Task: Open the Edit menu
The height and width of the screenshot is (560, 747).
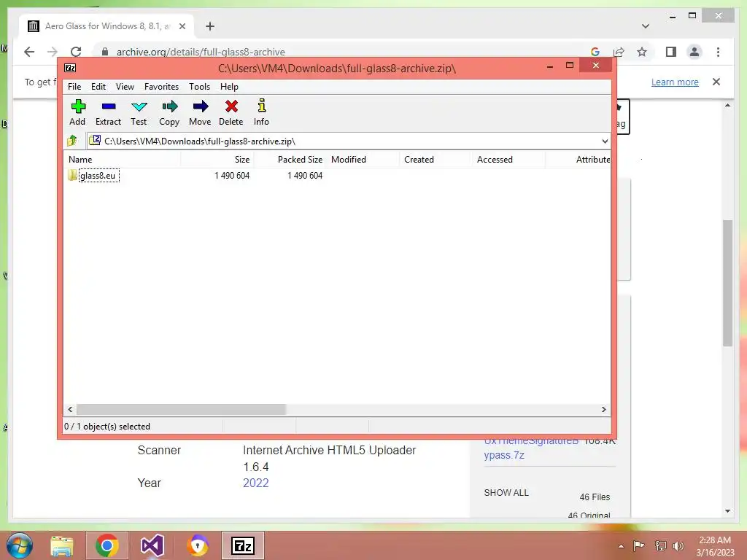Action: tap(98, 87)
